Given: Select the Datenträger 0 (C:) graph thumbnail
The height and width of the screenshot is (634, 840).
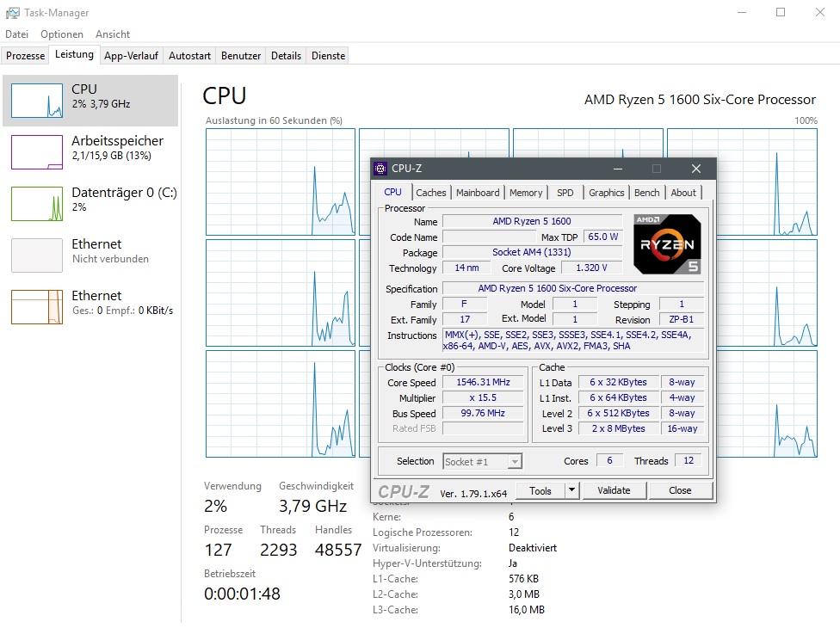Looking at the screenshot, I should pos(37,204).
